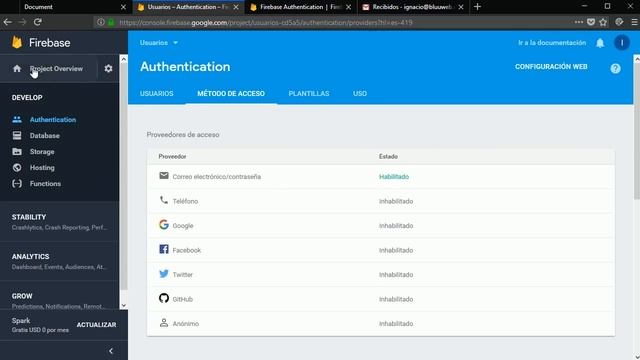Open project settings gear icon

108,69
